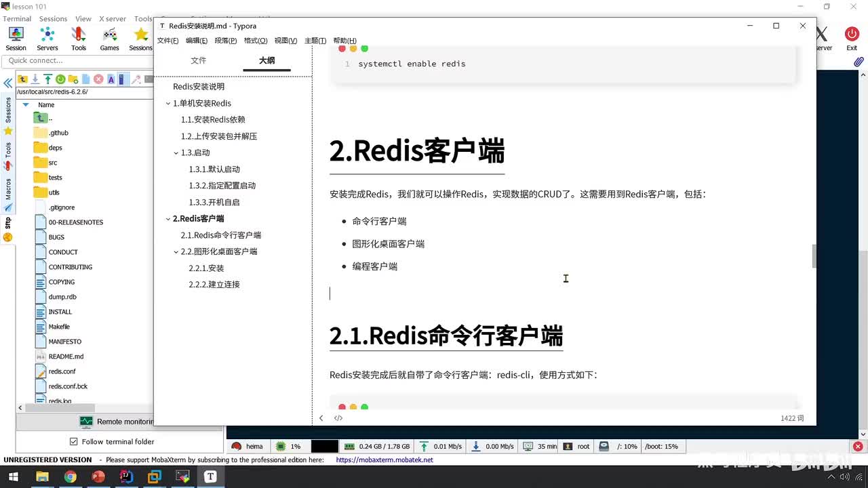The image size is (868, 488).
Task: Open Typora 编辑(E) menu
Action: point(197,41)
